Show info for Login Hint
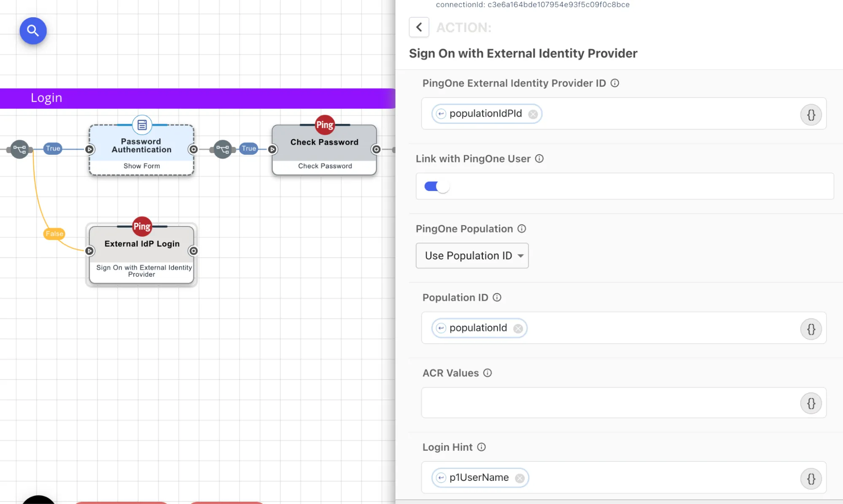The width and height of the screenshot is (843, 504). (x=482, y=447)
